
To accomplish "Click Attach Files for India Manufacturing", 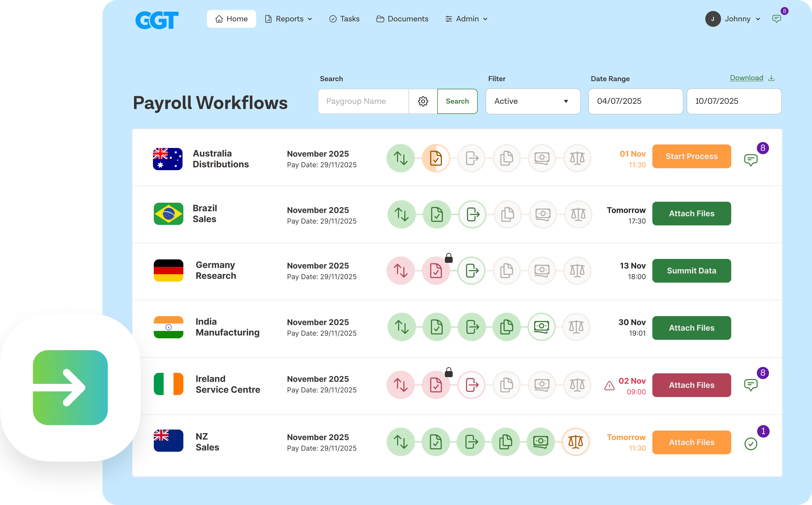I will 692,328.
